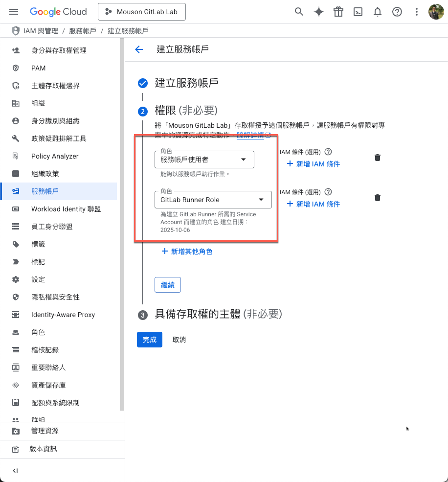Viewport: 448px width, 482px height.
Task: Expand step 3 具備存取權的主體
Action: pyautogui.click(x=219, y=314)
